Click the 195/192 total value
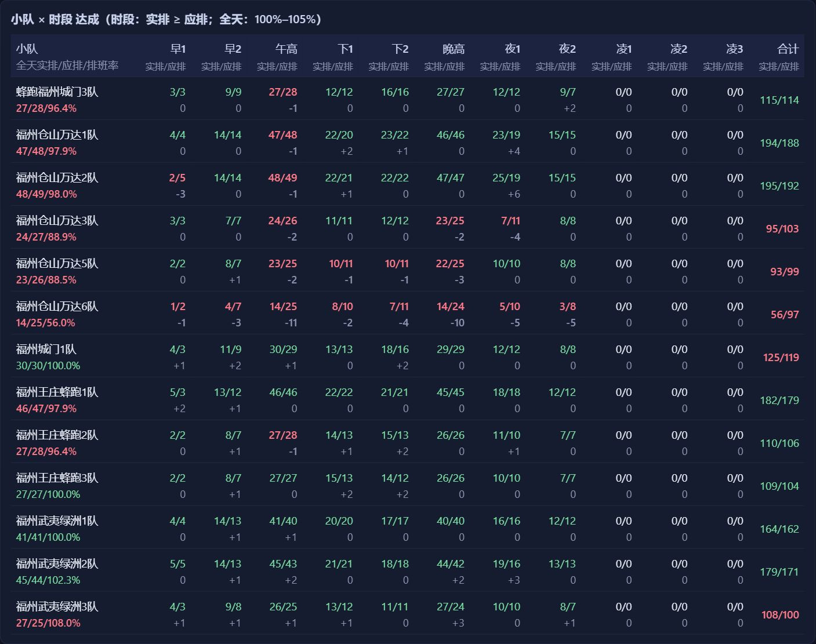The width and height of the screenshot is (816, 644). pyautogui.click(x=779, y=186)
